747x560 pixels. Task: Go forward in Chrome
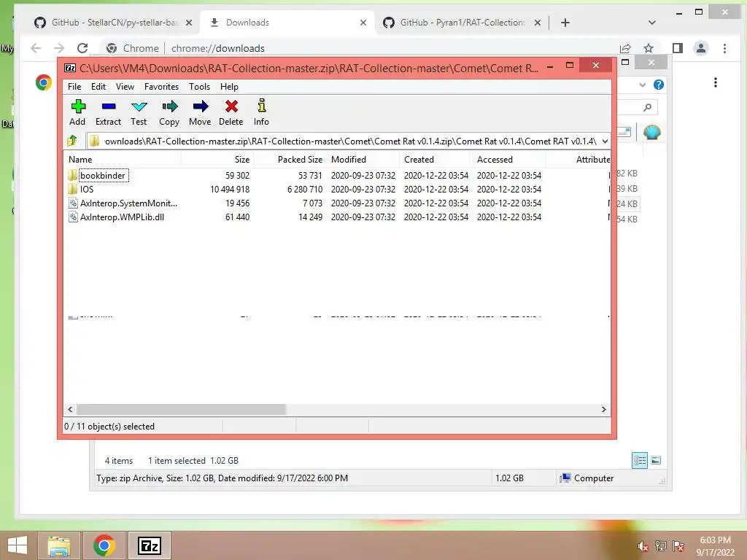tap(59, 48)
